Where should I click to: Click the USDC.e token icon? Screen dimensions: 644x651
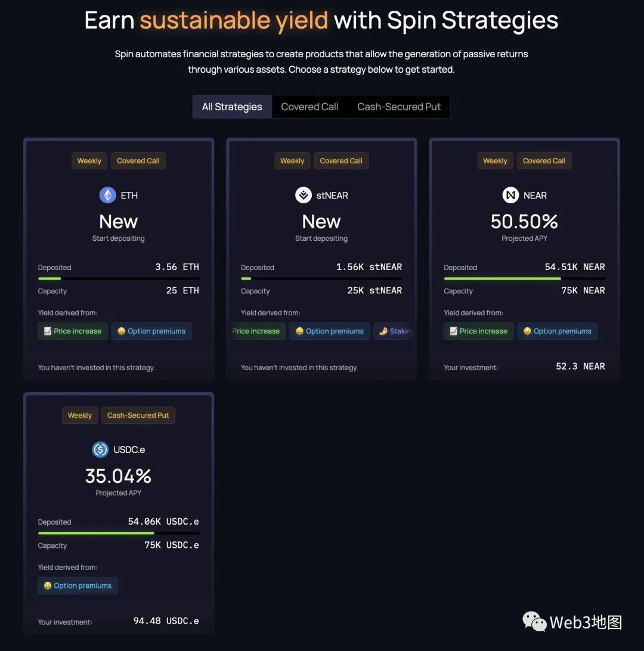coord(100,449)
